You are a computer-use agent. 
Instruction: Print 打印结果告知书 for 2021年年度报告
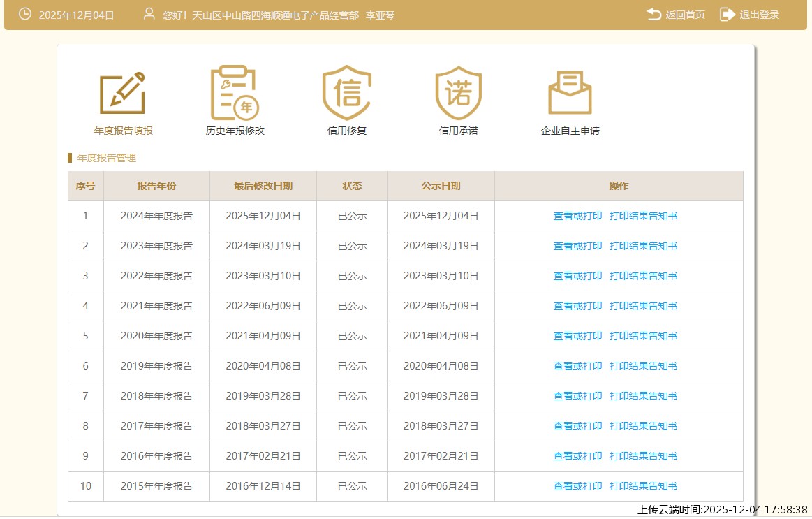click(x=643, y=306)
